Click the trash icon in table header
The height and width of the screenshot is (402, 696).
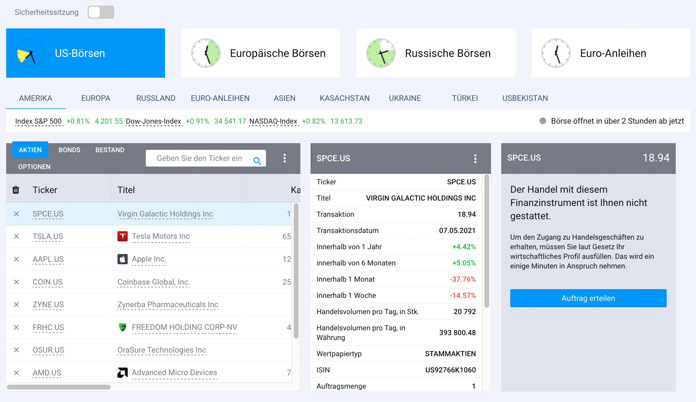[16, 190]
